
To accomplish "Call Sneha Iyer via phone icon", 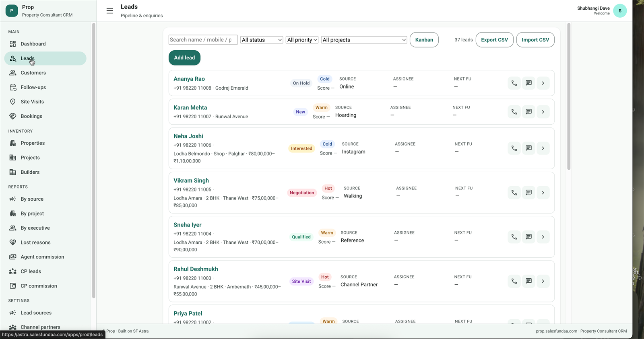I will [x=514, y=237].
